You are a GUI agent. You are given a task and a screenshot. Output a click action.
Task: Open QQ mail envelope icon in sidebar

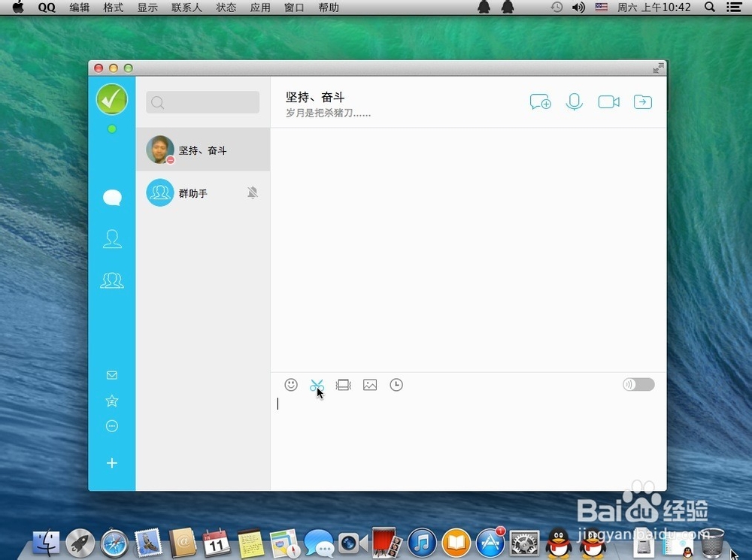coord(112,375)
